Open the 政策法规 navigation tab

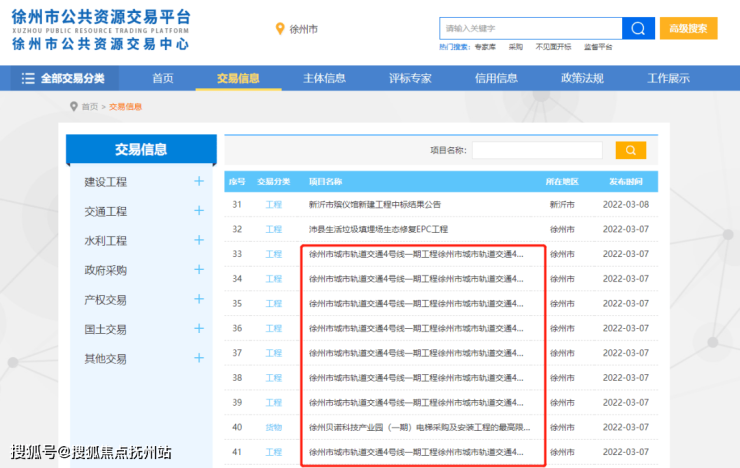581,78
